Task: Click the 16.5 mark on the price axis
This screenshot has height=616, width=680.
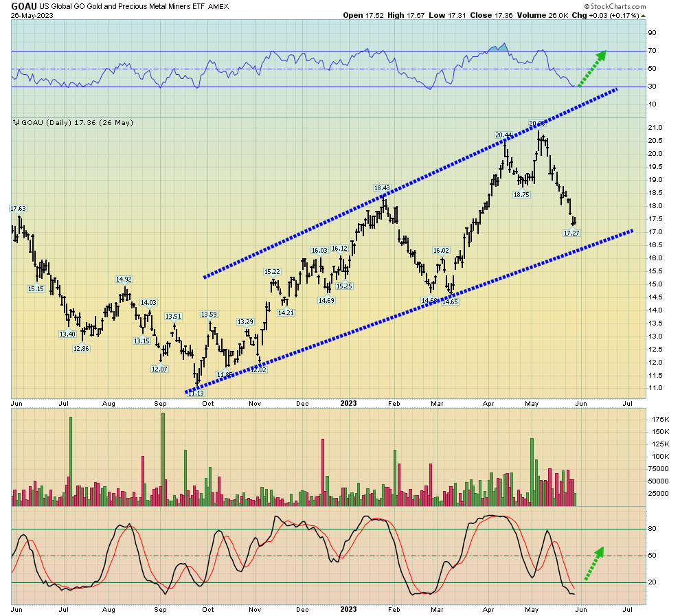Action: click(655, 245)
